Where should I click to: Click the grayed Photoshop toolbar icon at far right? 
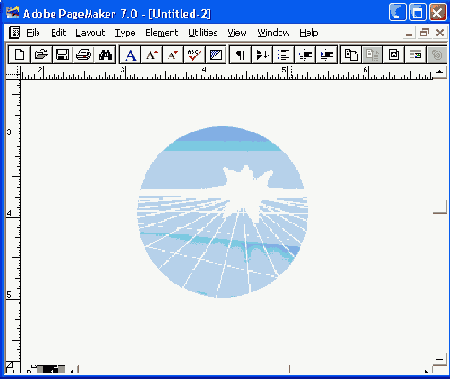(x=437, y=55)
